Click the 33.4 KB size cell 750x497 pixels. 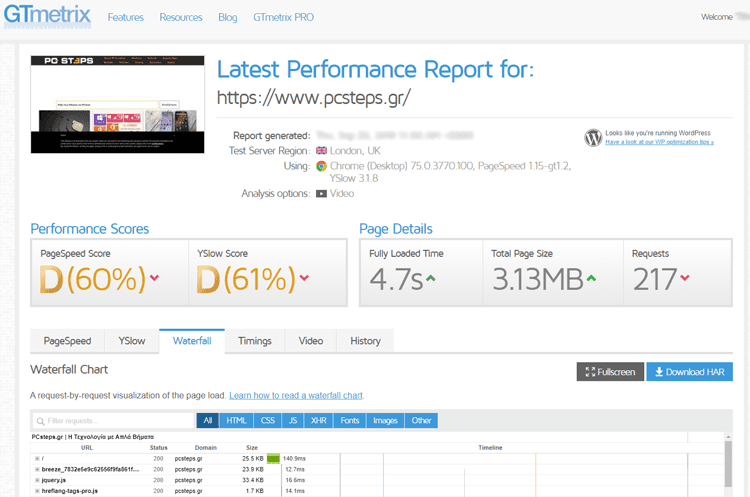click(x=253, y=480)
